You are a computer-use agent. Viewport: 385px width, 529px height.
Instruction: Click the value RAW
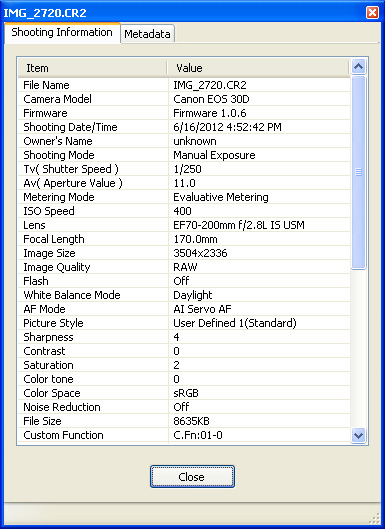coord(185,267)
